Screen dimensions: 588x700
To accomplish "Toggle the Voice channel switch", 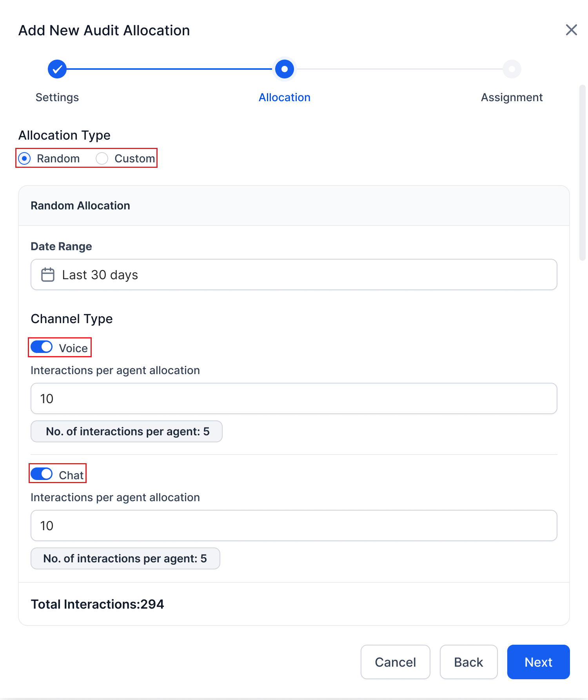I will pos(42,347).
